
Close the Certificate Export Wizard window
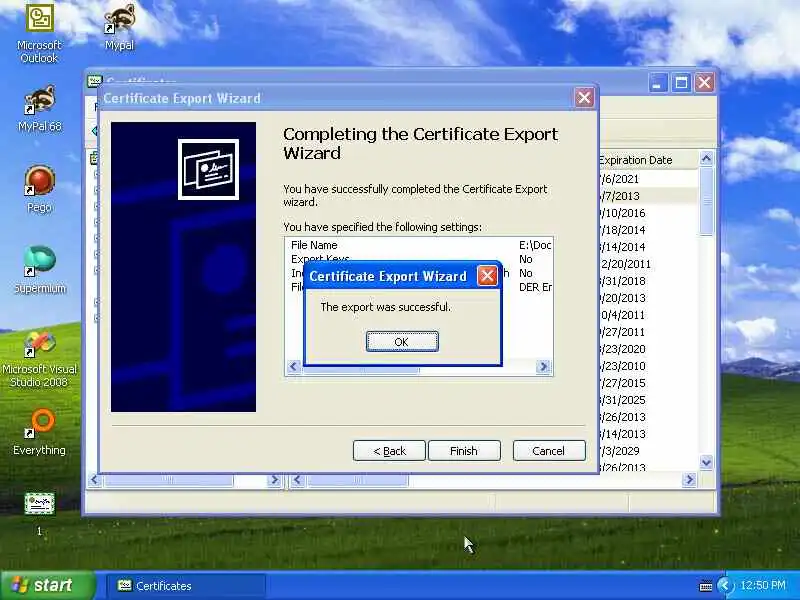tap(584, 97)
